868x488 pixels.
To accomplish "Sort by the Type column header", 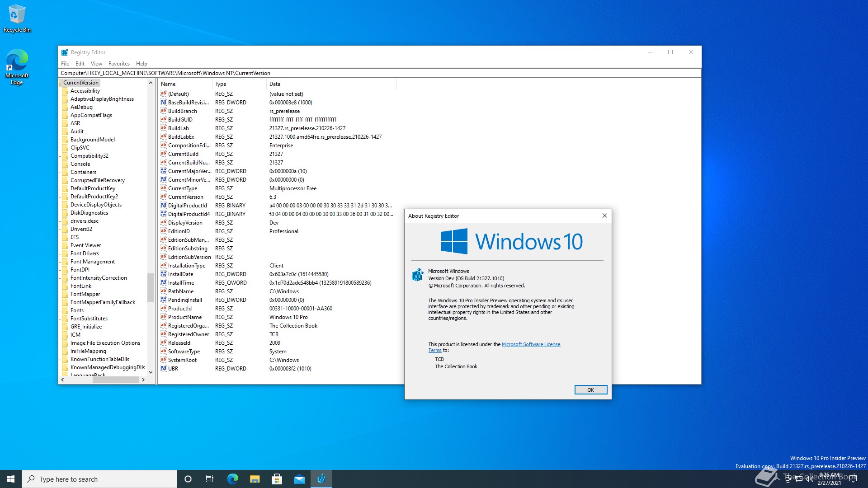I will 239,84.
